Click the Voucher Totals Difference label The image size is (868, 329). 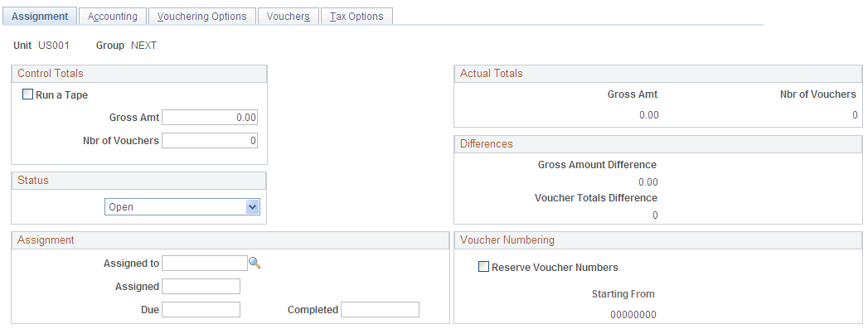click(x=596, y=197)
